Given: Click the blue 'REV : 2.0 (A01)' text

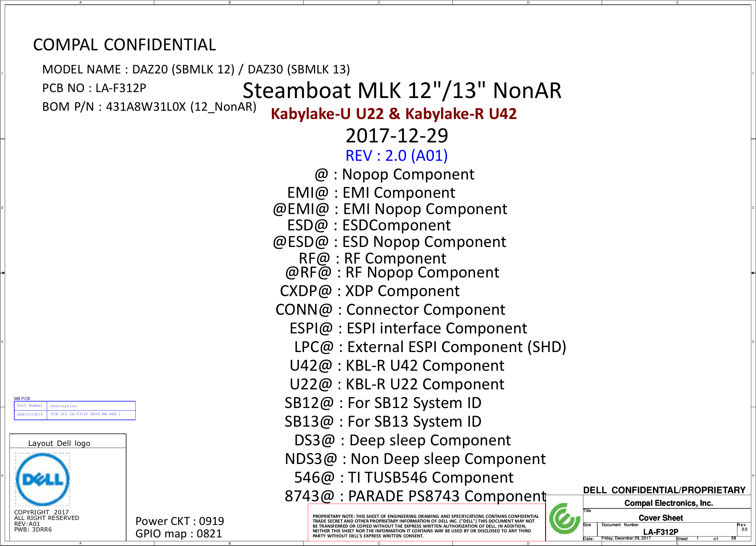Looking at the screenshot, I should click(397, 156).
